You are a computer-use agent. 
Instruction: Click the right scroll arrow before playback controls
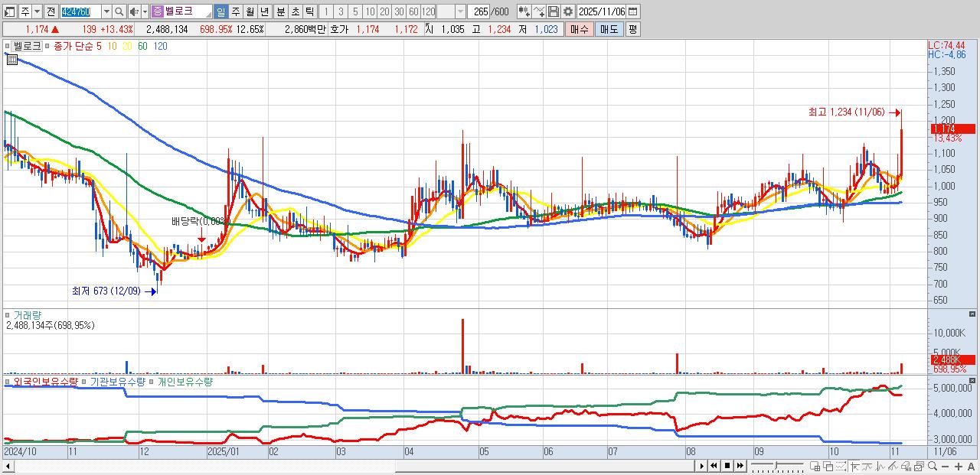701,466
